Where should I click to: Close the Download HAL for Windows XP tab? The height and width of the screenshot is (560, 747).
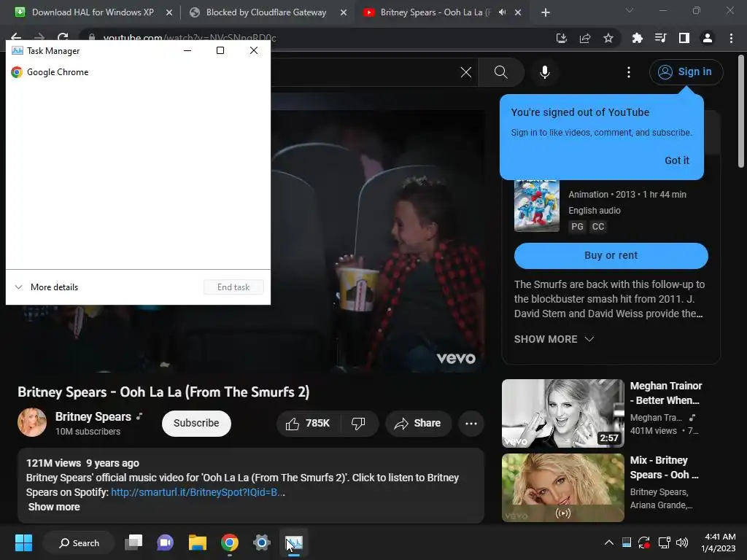169,13
